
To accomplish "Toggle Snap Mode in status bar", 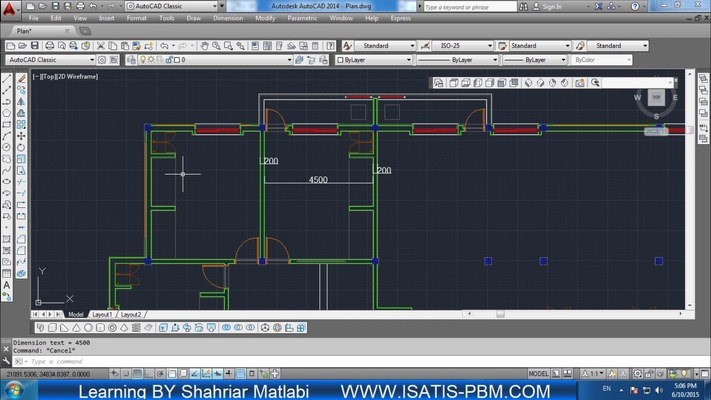I will pyautogui.click(x=126, y=374).
